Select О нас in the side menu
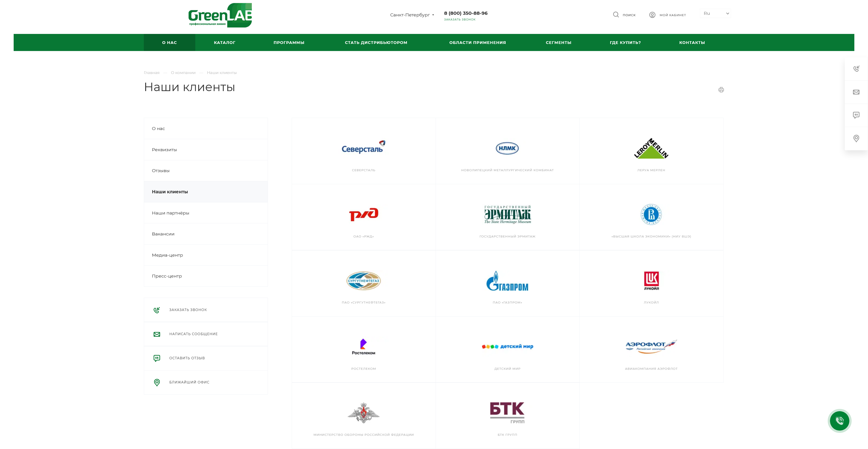 tap(206, 128)
